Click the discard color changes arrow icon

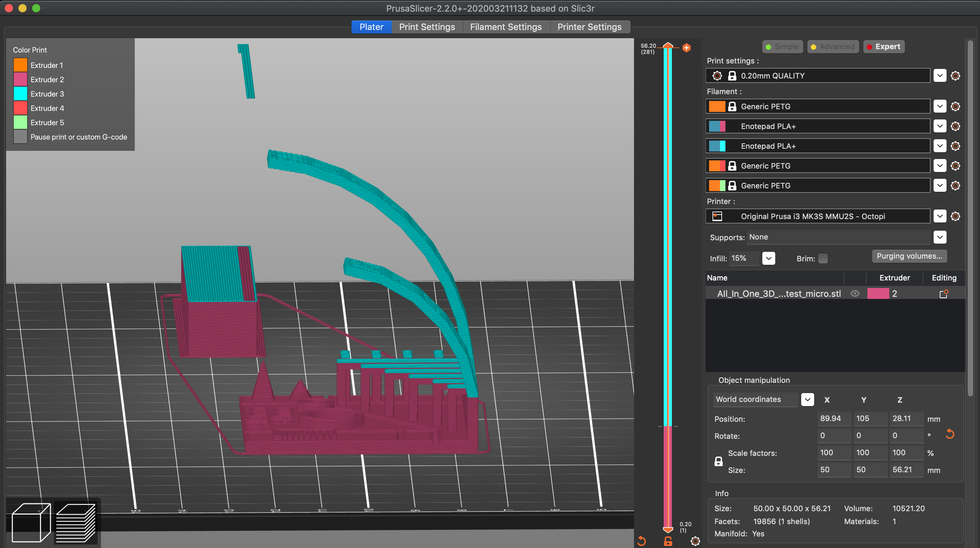tap(642, 541)
